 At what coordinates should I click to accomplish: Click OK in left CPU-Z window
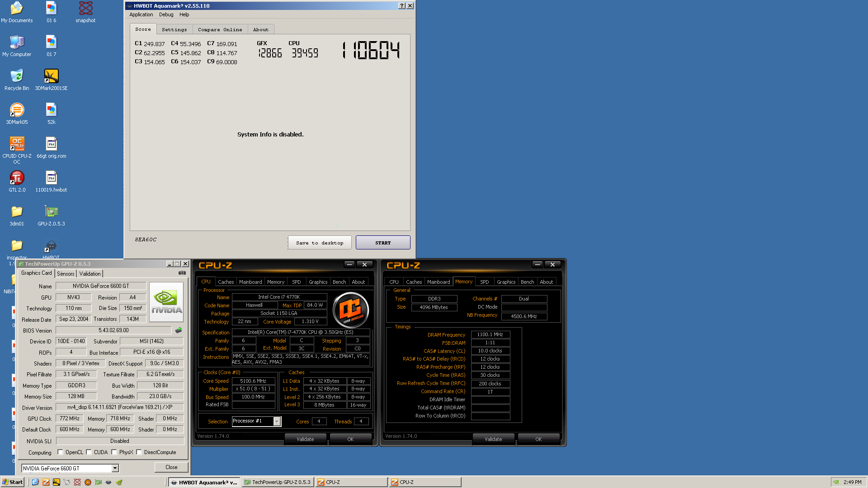[x=350, y=439]
